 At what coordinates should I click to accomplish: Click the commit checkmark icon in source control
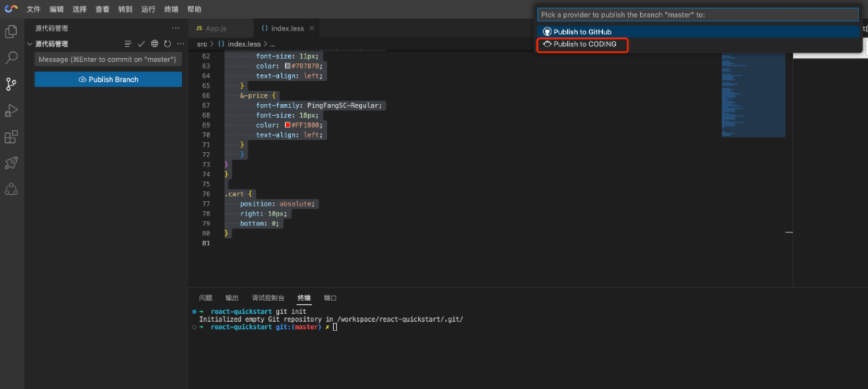click(x=141, y=44)
